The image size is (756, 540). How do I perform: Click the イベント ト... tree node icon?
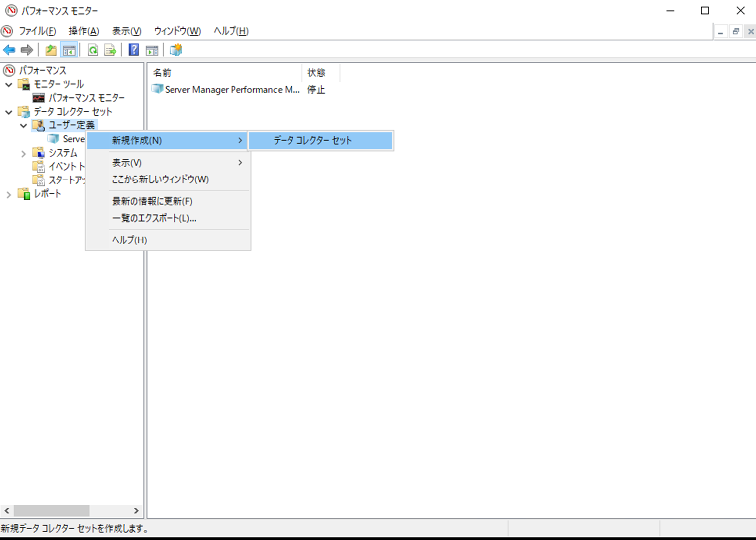click(x=38, y=166)
